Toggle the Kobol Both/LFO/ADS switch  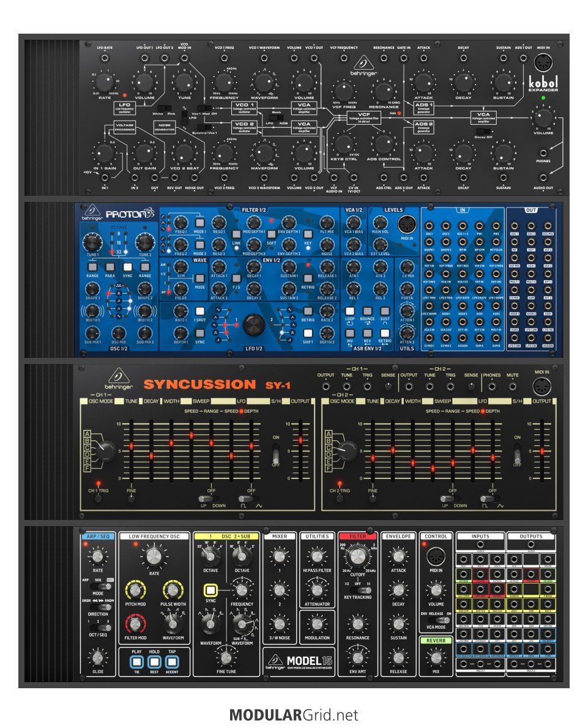click(277, 118)
